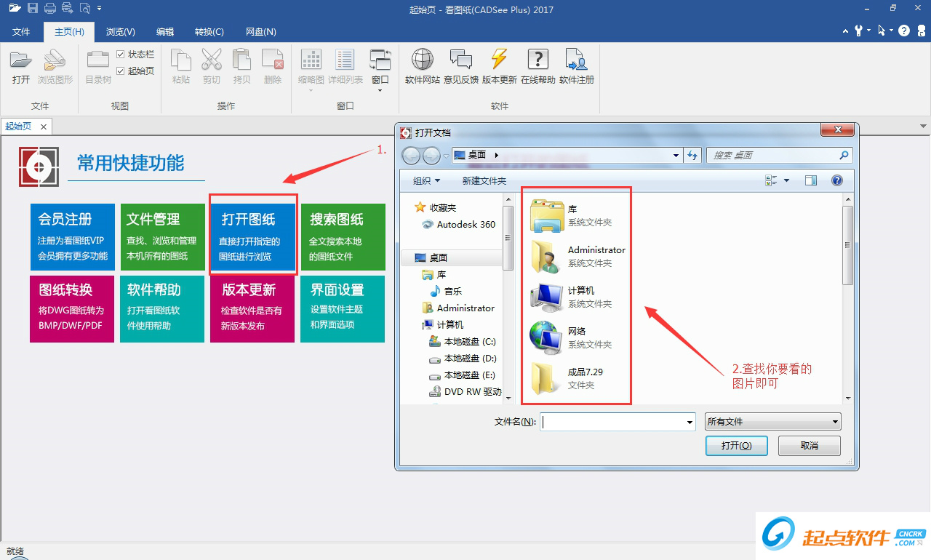Click the wrench settings icon at top right

click(858, 31)
